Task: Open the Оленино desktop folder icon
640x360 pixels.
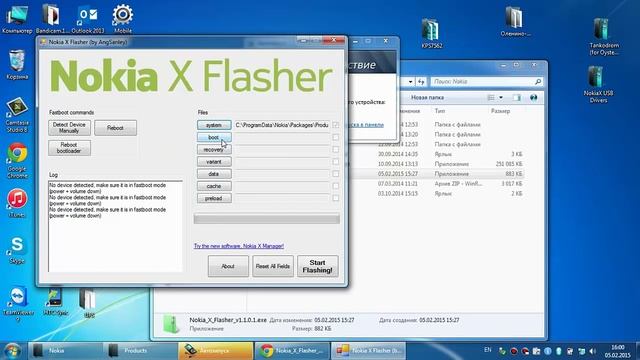Action: point(515,21)
